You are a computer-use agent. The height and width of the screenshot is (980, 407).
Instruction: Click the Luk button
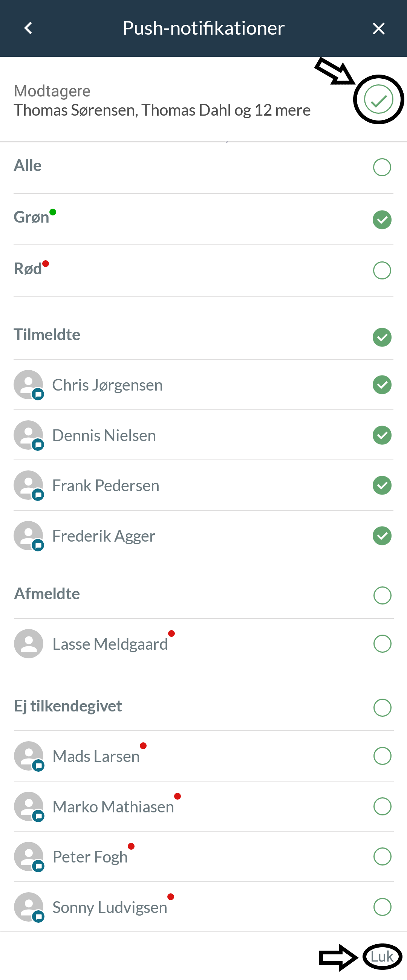pos(382,956)
